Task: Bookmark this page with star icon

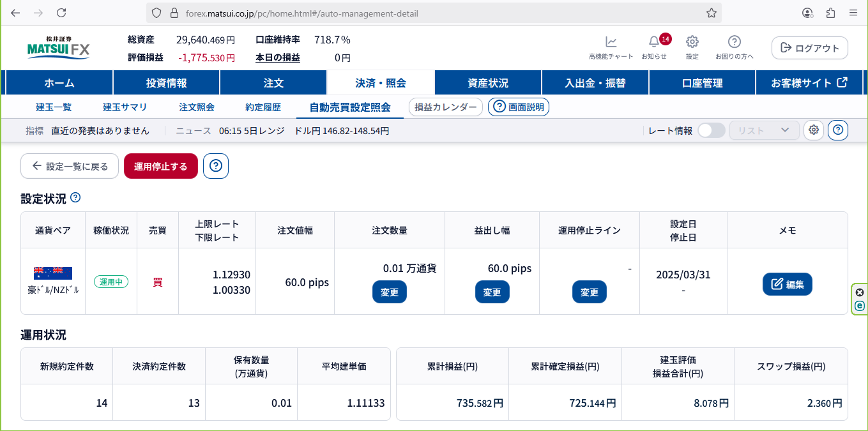Action: coord(712,13)
